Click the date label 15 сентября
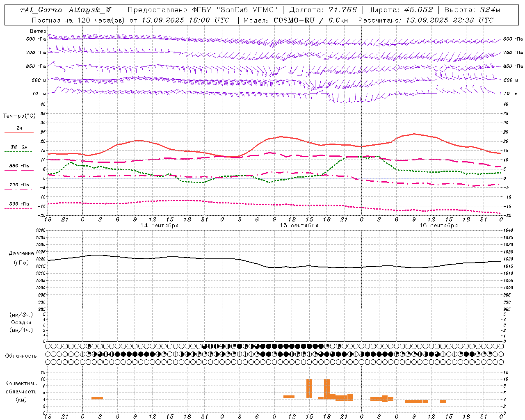 [299, 226]
